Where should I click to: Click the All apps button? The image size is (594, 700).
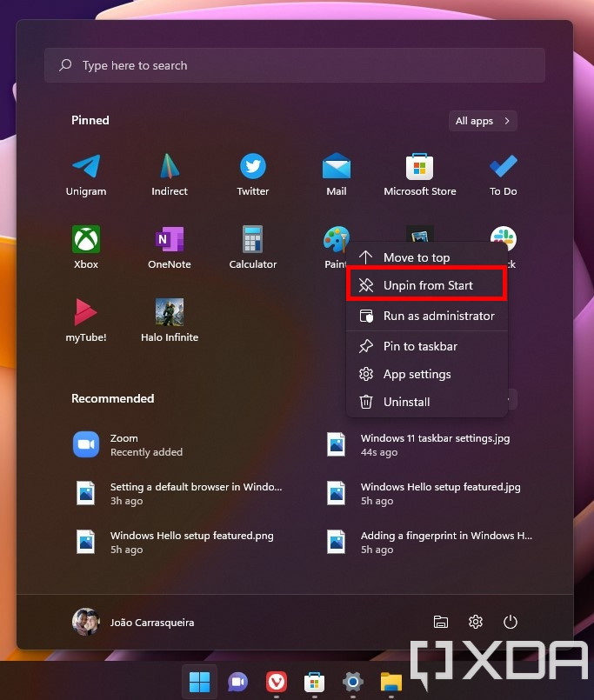coord(483,121)
